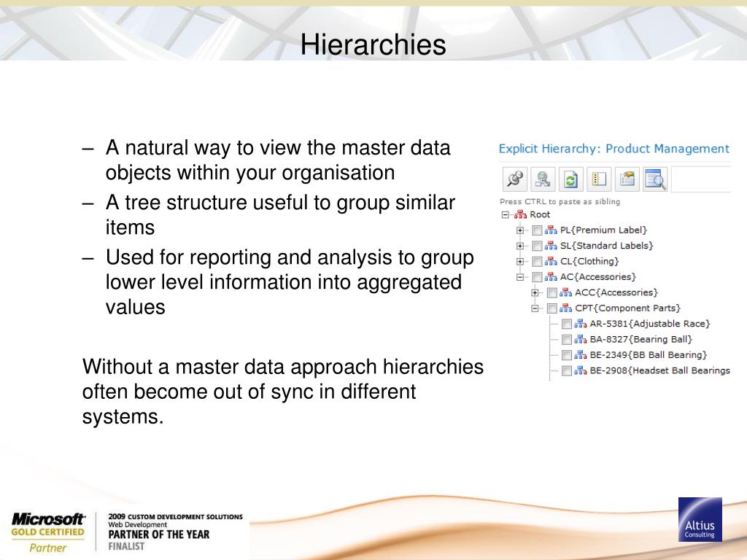Click the red Root hierarchy icon

[520, 215]
